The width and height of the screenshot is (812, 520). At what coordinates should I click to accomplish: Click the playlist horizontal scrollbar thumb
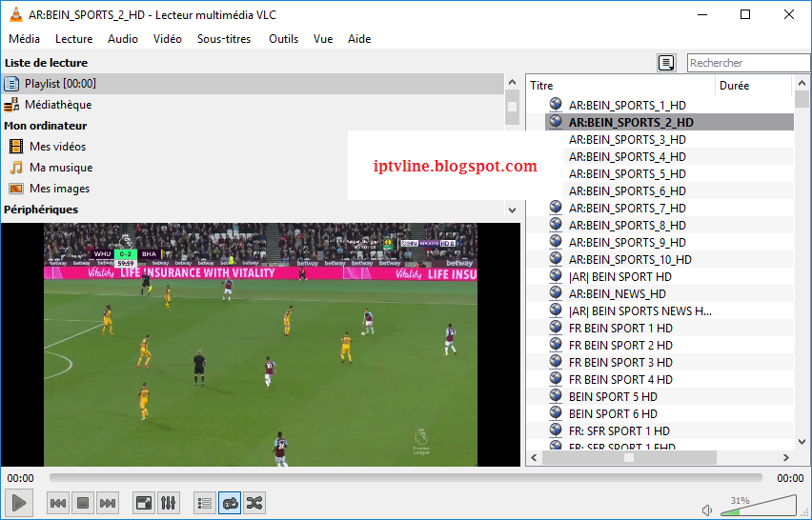tap(629, 457)
